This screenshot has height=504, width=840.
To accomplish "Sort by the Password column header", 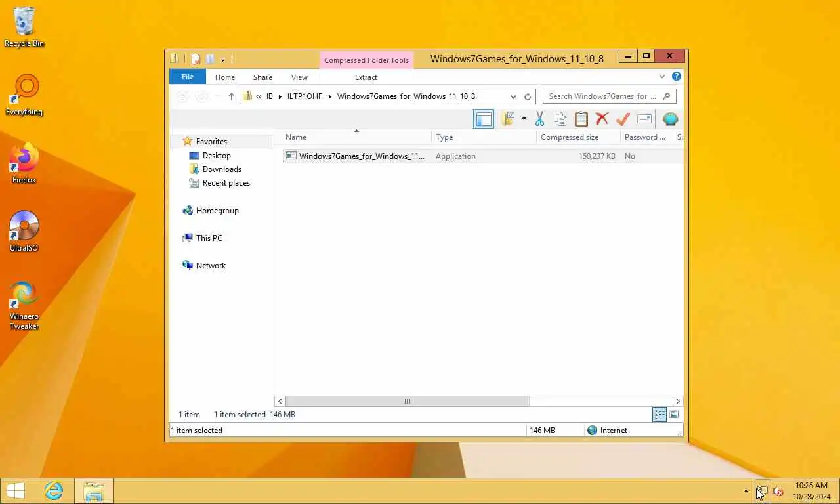I will (x=646, y=137).
